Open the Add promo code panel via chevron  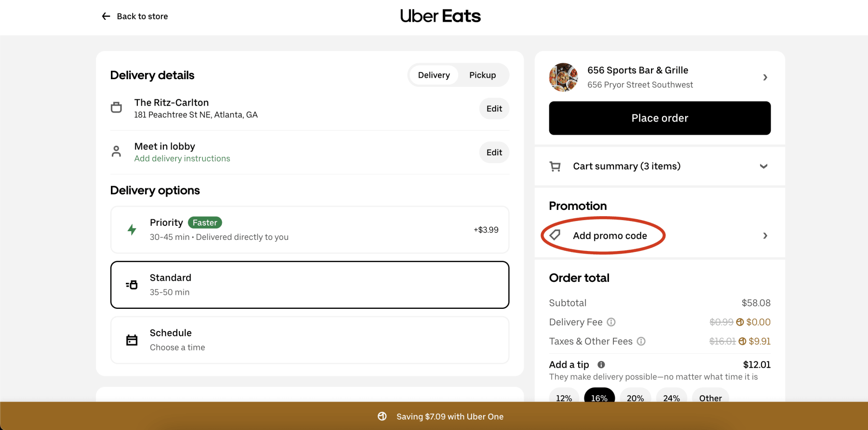[765, 236]
